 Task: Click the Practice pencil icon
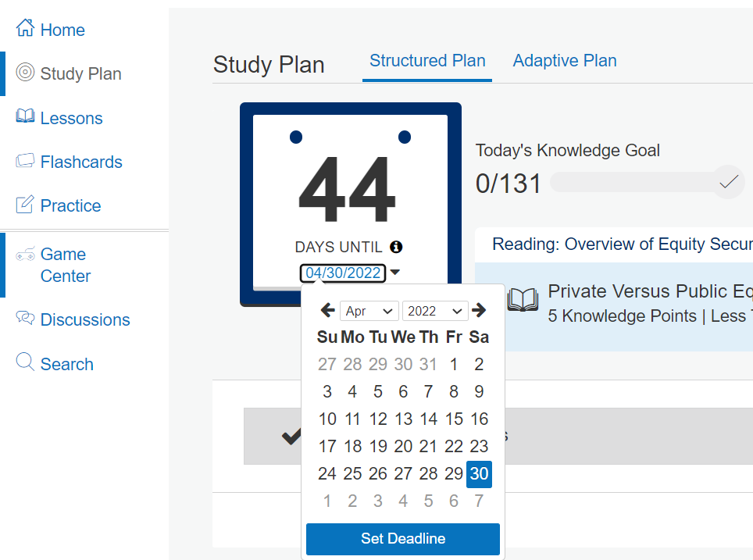coord(25,204)
